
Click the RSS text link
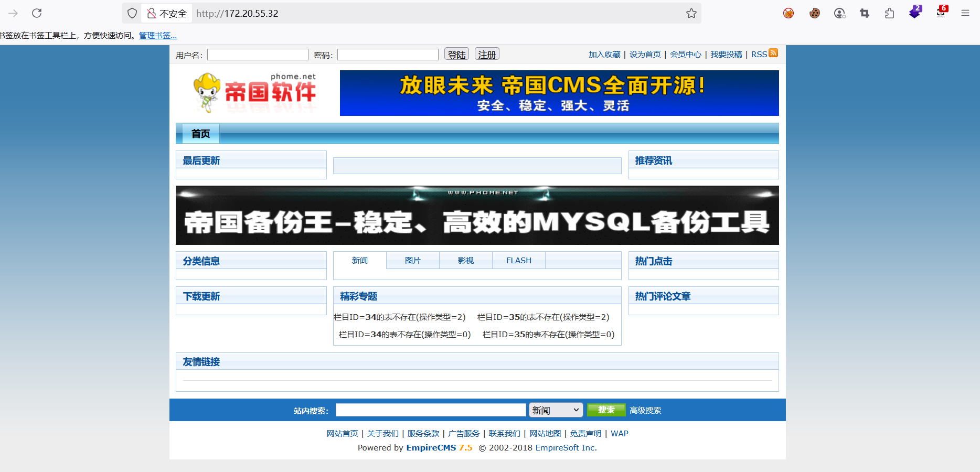pyautogui.click(x=759, y=55)
